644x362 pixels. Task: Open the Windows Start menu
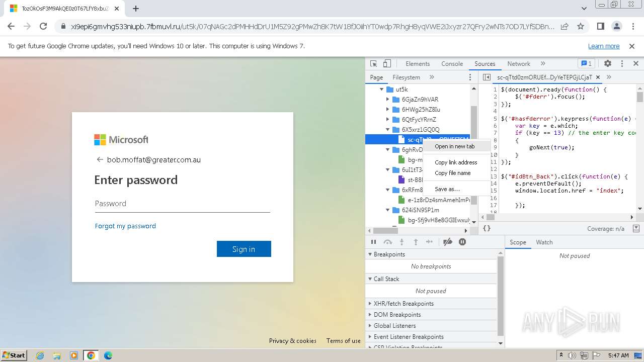pos(14,355)
